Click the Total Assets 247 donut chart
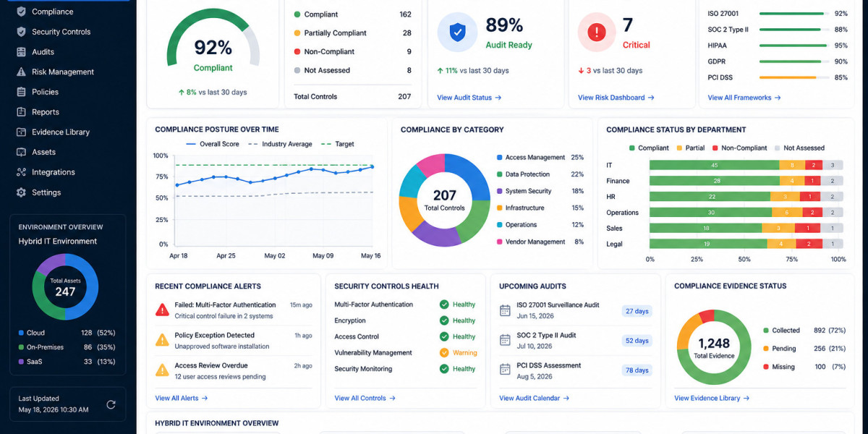 (65, 287)
